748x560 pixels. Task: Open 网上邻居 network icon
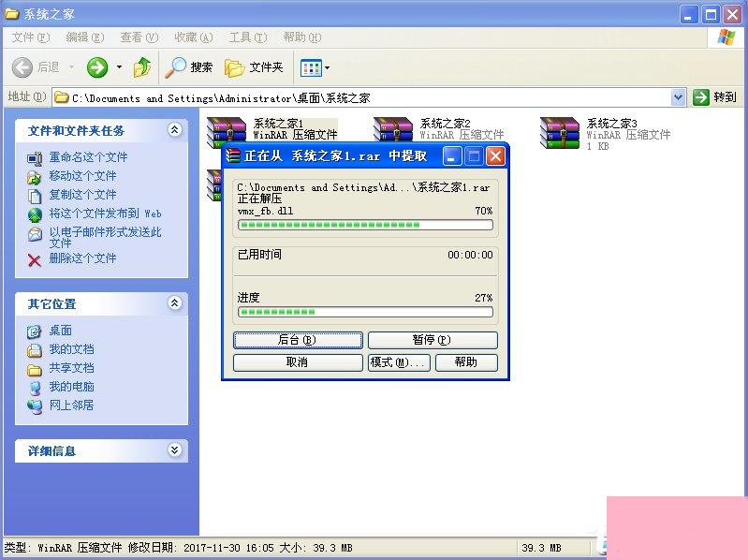click(35, 405)
